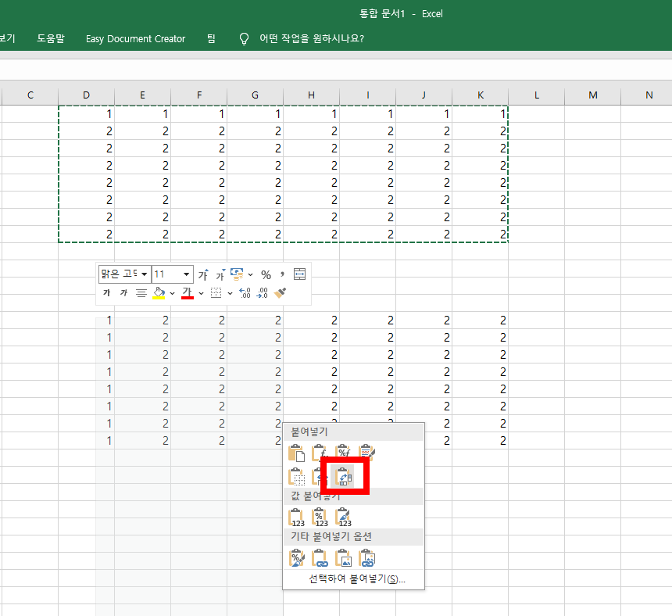
Task: Paste Values and Number Formatting (%123)
Action: click(x=320, y=517)
